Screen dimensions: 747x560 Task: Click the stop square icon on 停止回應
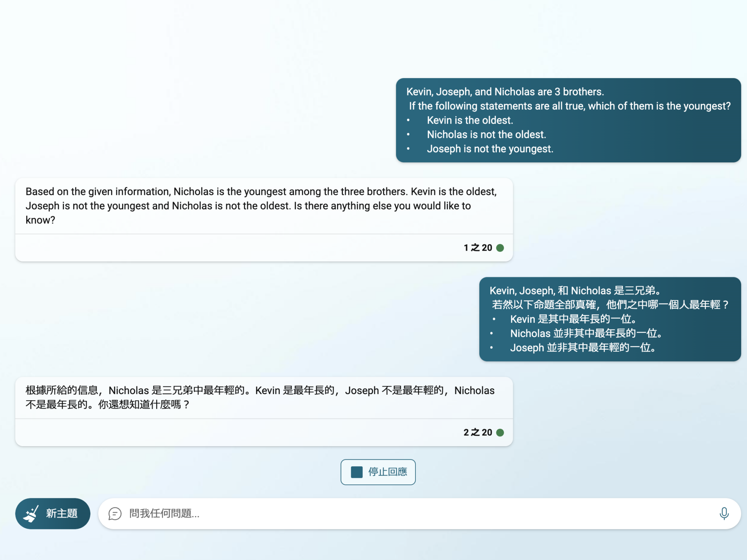[356, 471]
